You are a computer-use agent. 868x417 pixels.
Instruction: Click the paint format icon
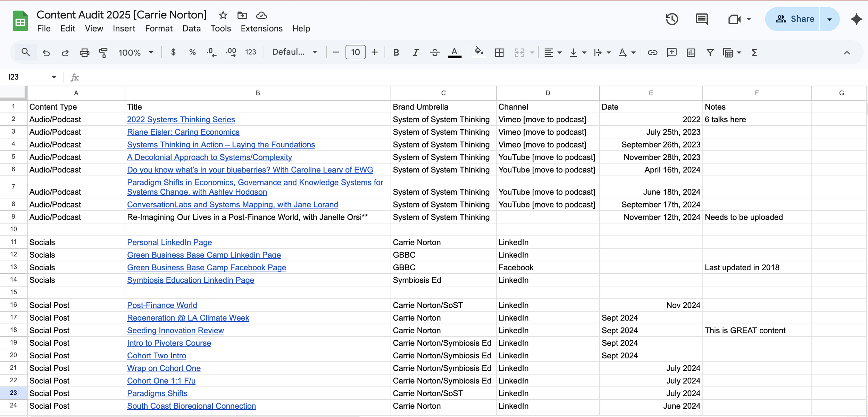[103, 53]
